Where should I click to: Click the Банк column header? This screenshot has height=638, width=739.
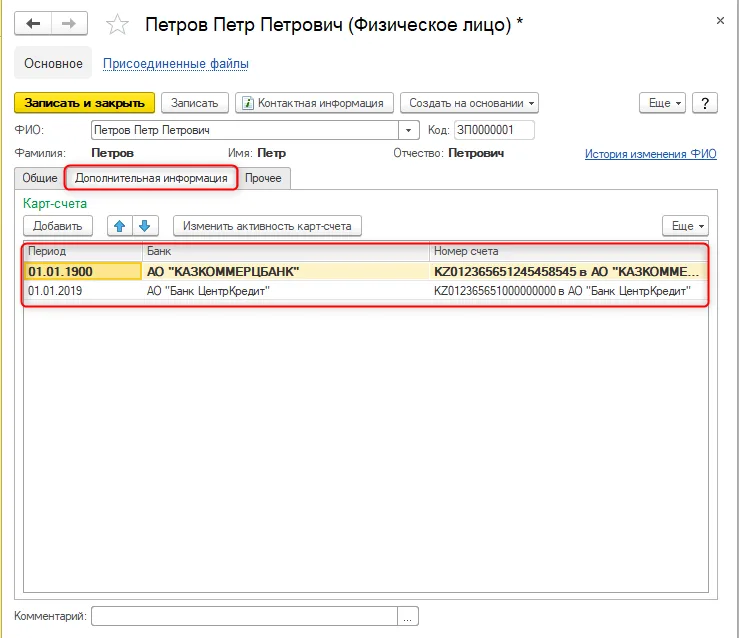click(286, 251)
